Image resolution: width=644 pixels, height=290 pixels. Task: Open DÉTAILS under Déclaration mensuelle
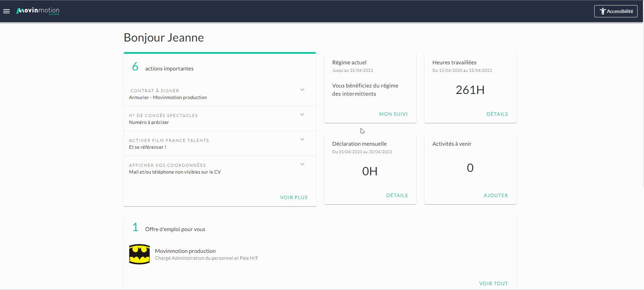click(397, 195)
